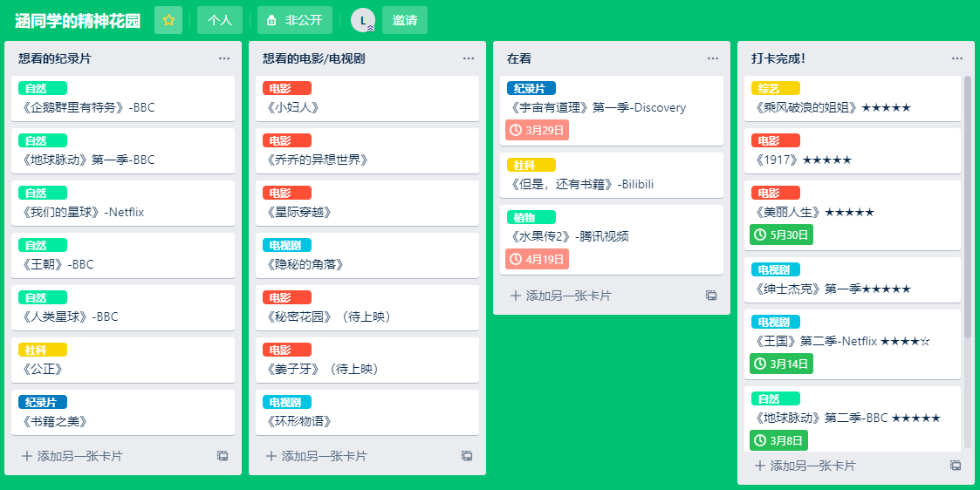This screenshot has width=980, height=490.
Task: Open card 《秘密花园》（待上映）
Action: click(x=367, y=308)
